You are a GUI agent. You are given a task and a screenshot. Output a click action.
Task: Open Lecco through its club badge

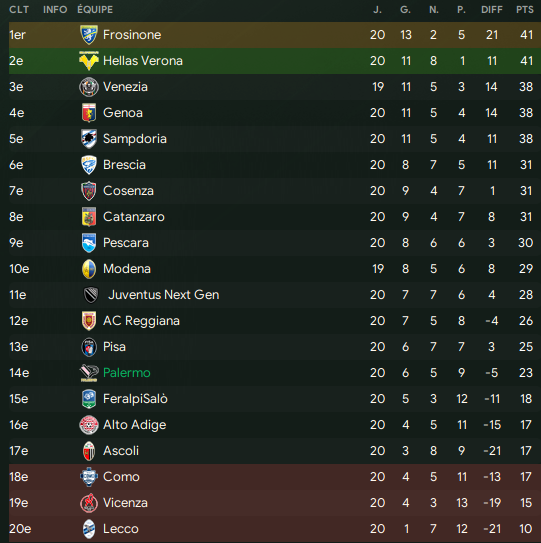tap(89, 529)
